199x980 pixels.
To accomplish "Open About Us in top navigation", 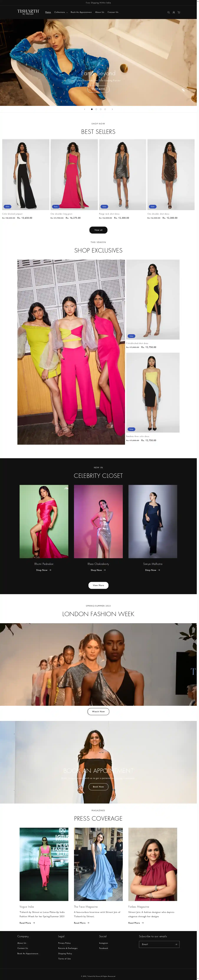I will (100, 12).
